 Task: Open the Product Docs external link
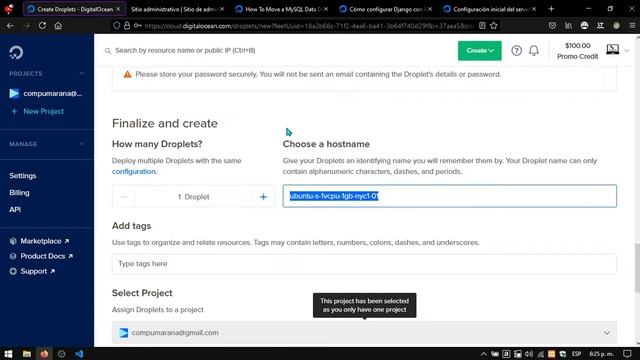click(x=41, y=256)
